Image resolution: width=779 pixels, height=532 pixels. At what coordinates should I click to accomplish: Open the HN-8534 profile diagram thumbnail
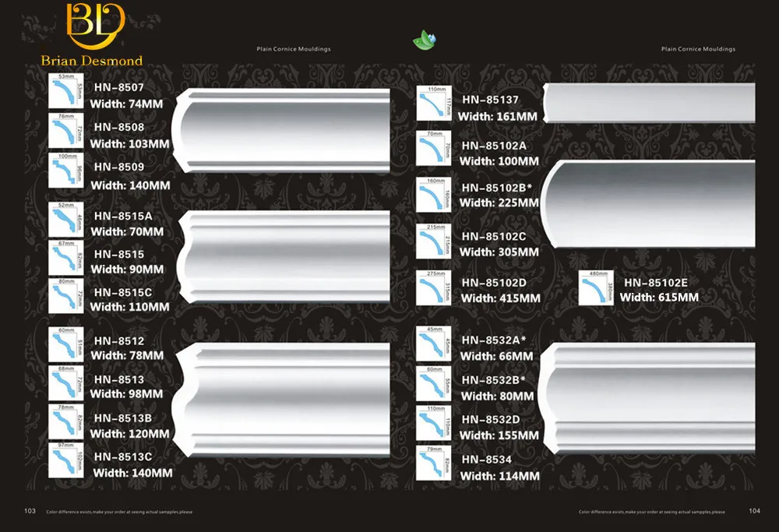pos(434,463)
